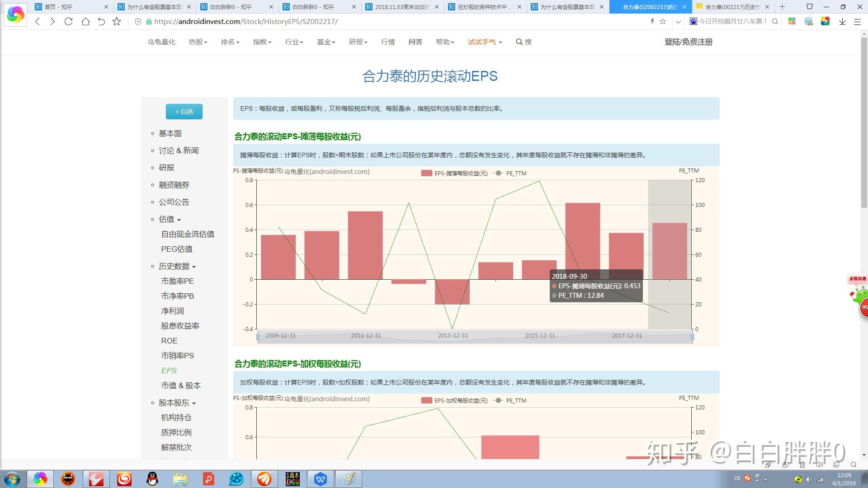Image resolution: width=868 pixels, height=488 pixels.
Task: Open 试试手气 dropdown menu
Action: point(485,42)
